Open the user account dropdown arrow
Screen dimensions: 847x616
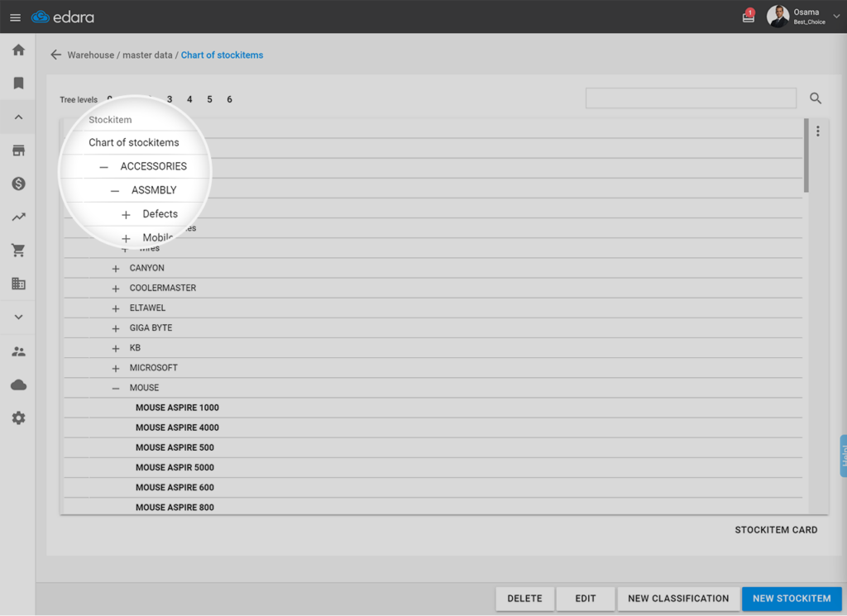(836, 17)
